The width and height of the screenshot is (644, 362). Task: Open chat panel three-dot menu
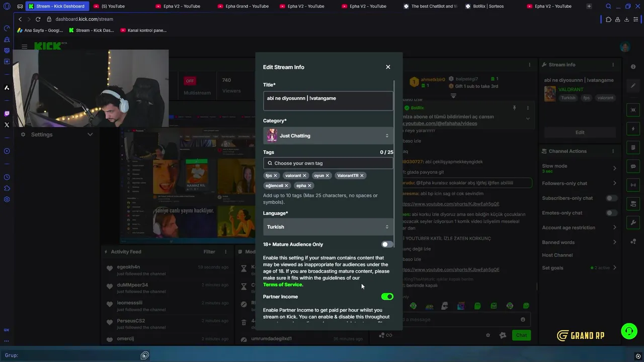(529, 65)
